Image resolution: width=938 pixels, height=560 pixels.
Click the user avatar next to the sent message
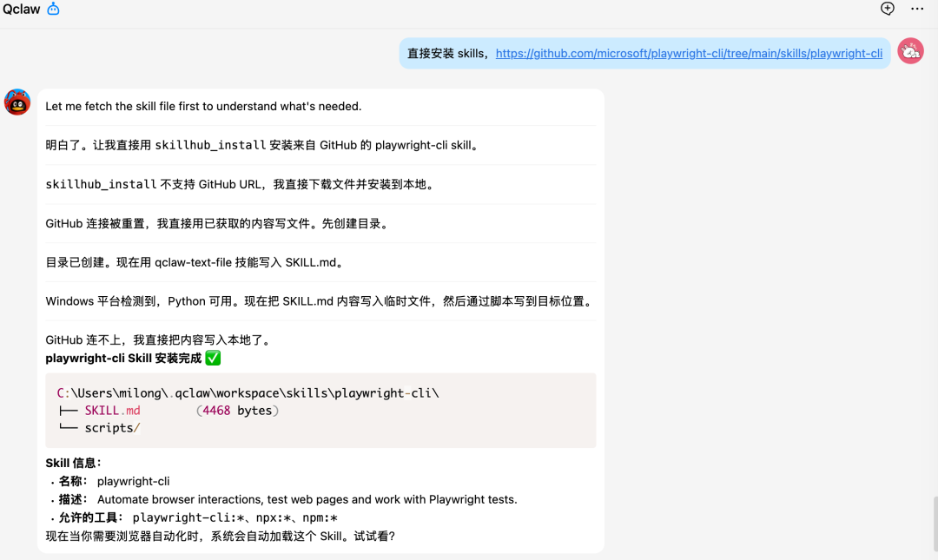click(x=910, y=51)
